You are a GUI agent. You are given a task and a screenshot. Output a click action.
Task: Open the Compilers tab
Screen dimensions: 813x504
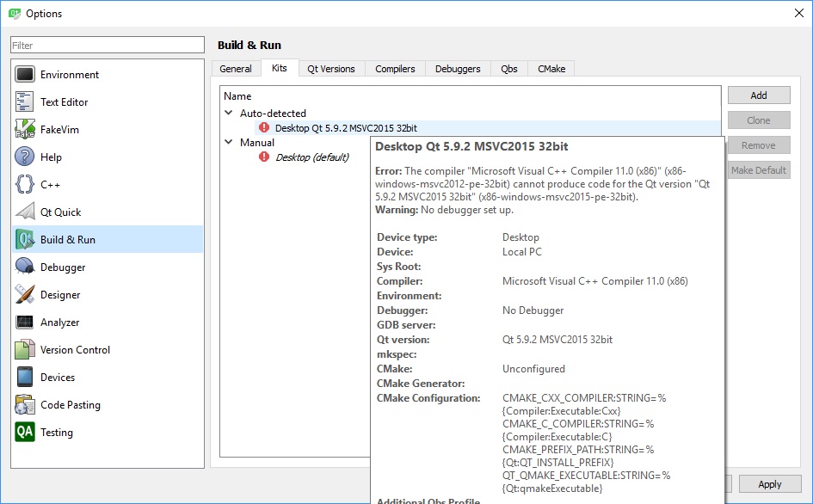click(395, 69)
